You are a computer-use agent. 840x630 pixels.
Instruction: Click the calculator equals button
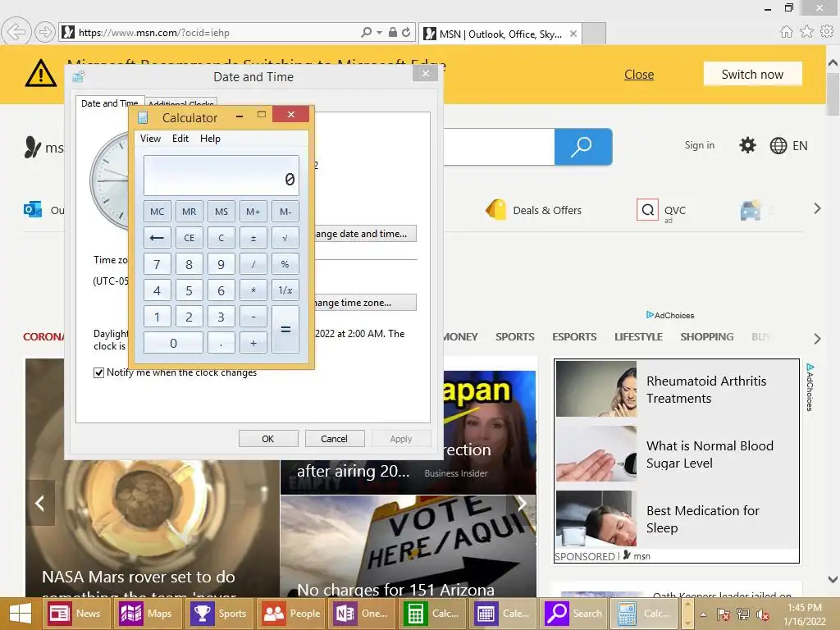point(285,330)
